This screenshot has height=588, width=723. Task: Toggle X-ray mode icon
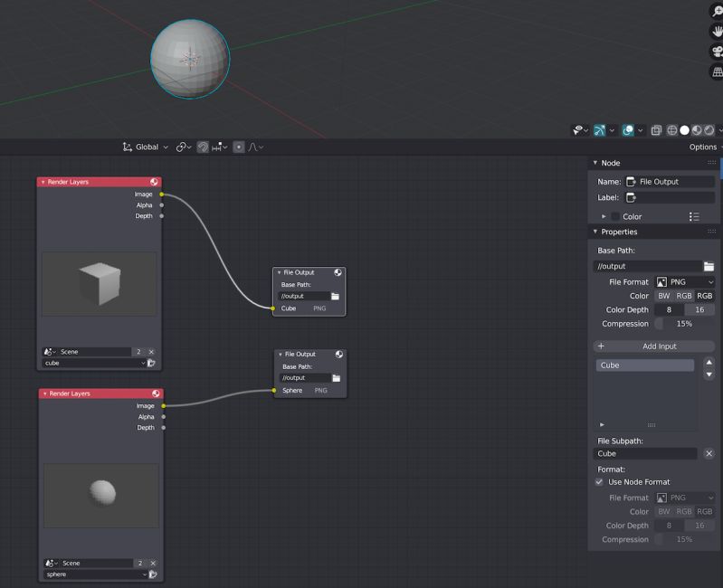[x=656, y=130]
